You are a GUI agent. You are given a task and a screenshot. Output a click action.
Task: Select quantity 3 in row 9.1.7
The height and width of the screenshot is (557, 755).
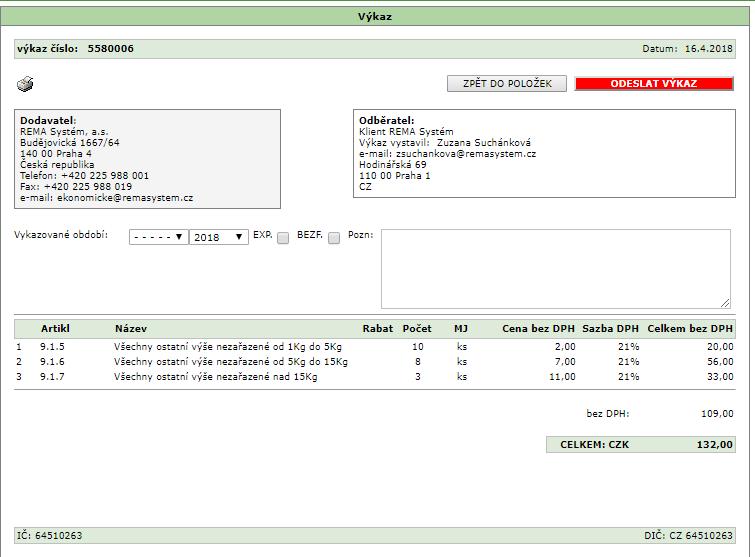coord(417,376)
